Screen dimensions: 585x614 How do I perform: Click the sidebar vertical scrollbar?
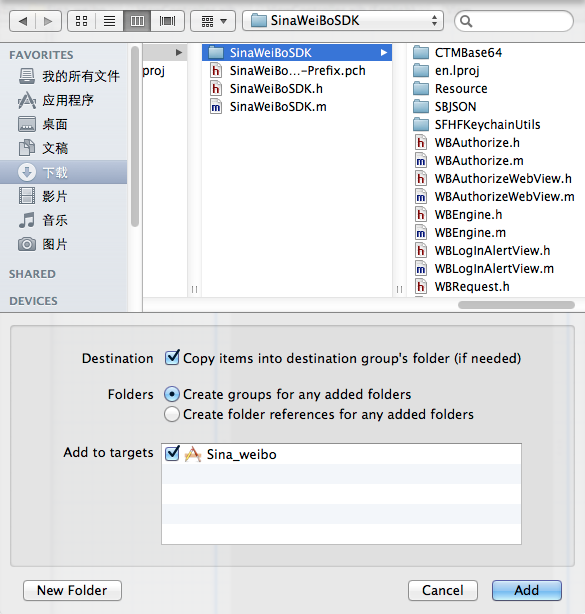pos(135,136)
